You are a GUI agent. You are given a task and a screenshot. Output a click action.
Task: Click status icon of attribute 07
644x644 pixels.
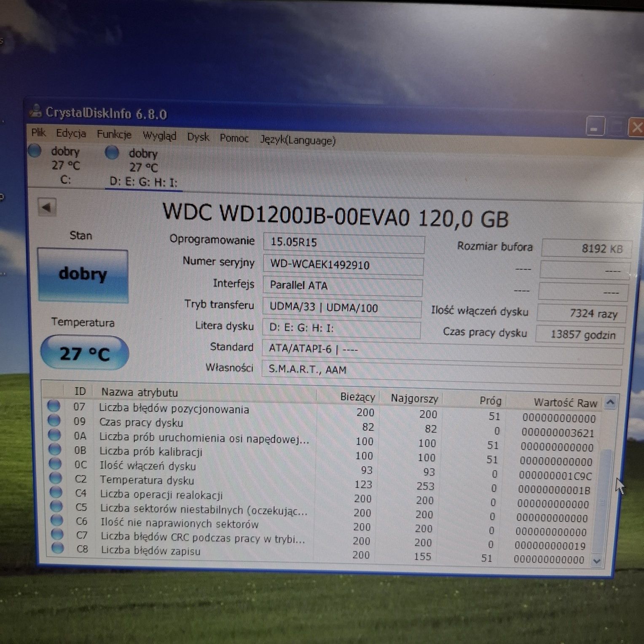coord(54,406)
